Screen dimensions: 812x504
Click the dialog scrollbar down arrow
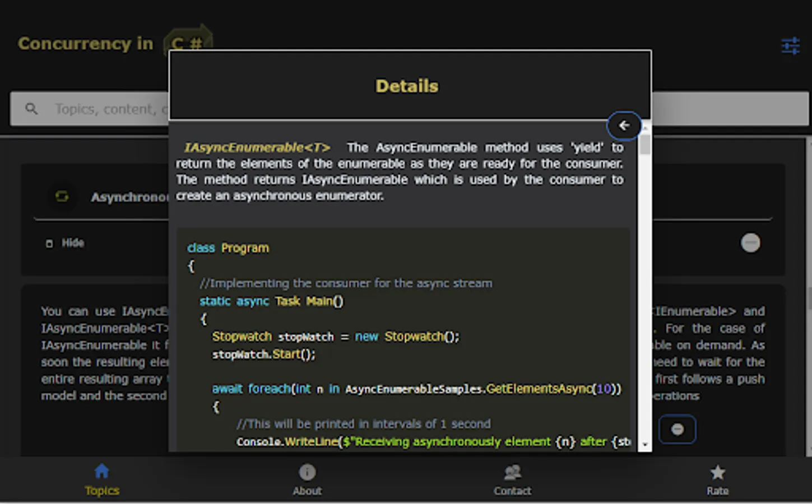[x=645, y=445]
